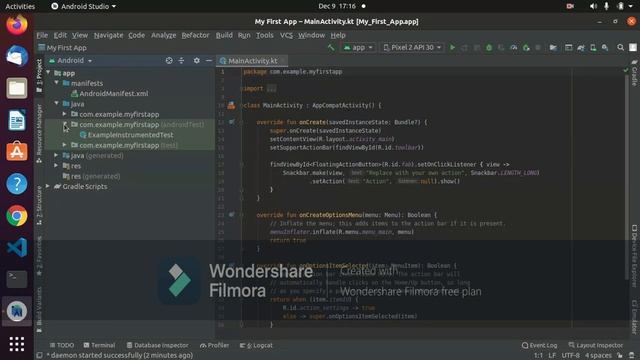Collapse the app module node
Image resolution: width=640 pixels, height=360 pixels.
pos(49,73)
